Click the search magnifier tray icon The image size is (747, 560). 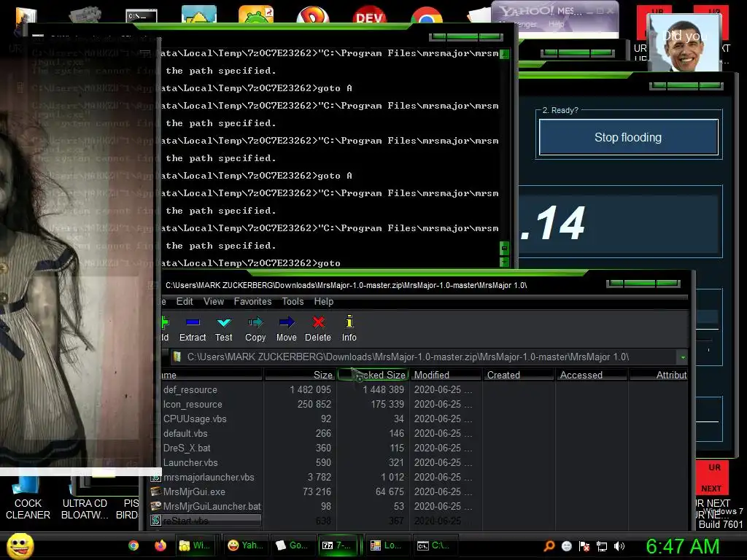549,546
